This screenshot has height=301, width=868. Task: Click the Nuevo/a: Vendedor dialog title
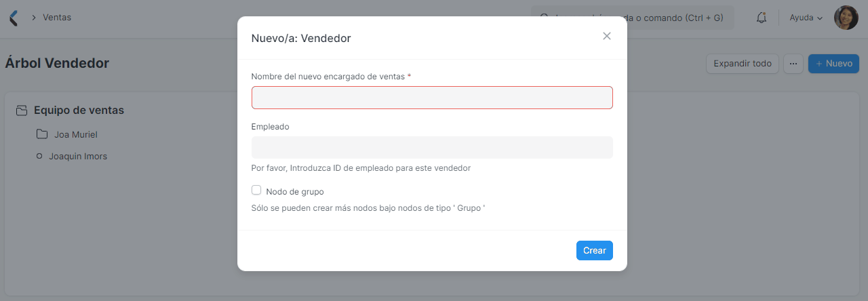(x=301, y=38)
